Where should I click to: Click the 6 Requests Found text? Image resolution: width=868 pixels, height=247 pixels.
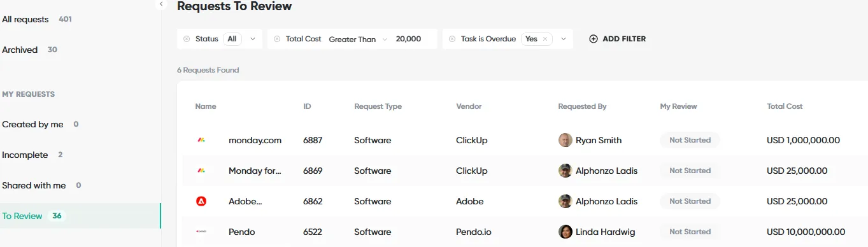(x=208, y=70)
